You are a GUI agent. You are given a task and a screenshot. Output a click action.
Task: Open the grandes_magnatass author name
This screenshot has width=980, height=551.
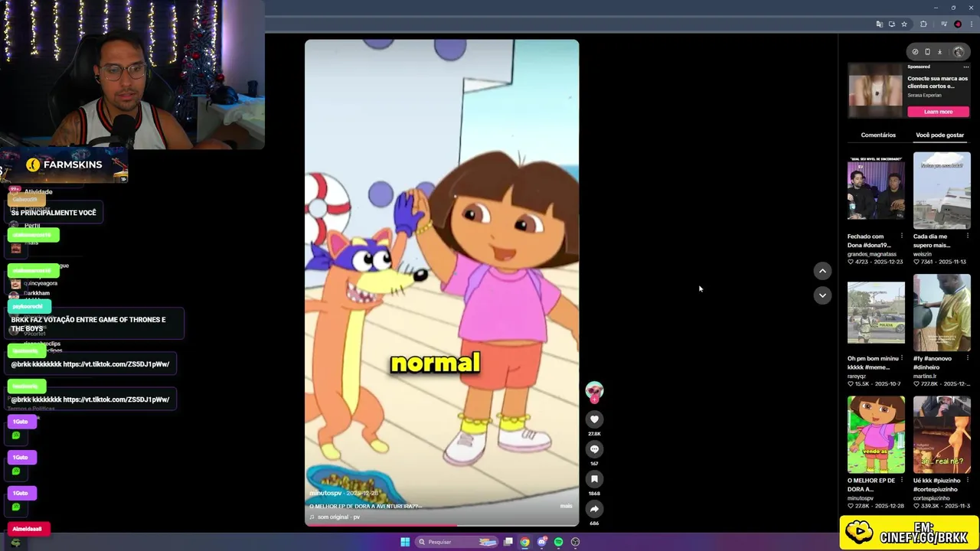pos(871,254)
